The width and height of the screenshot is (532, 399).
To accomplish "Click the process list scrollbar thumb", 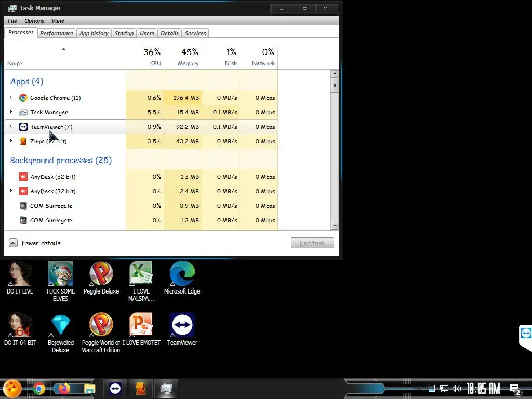I will pyautogui.click(x=335, y=86).
